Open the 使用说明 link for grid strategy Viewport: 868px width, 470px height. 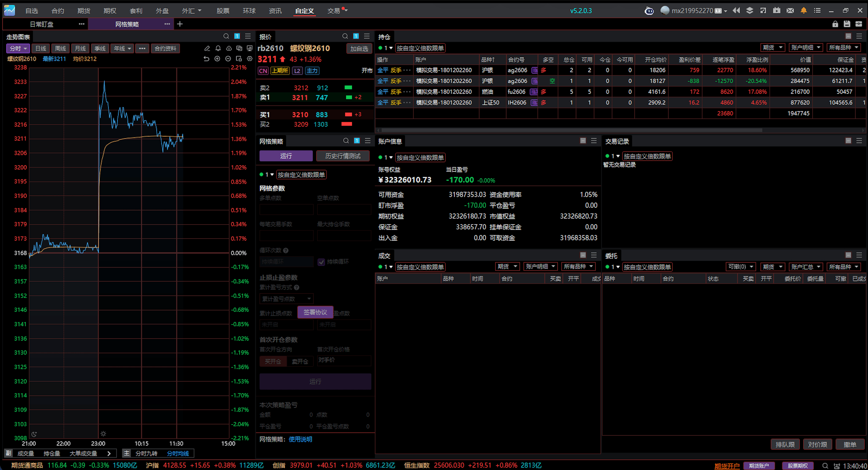point(300,439)
